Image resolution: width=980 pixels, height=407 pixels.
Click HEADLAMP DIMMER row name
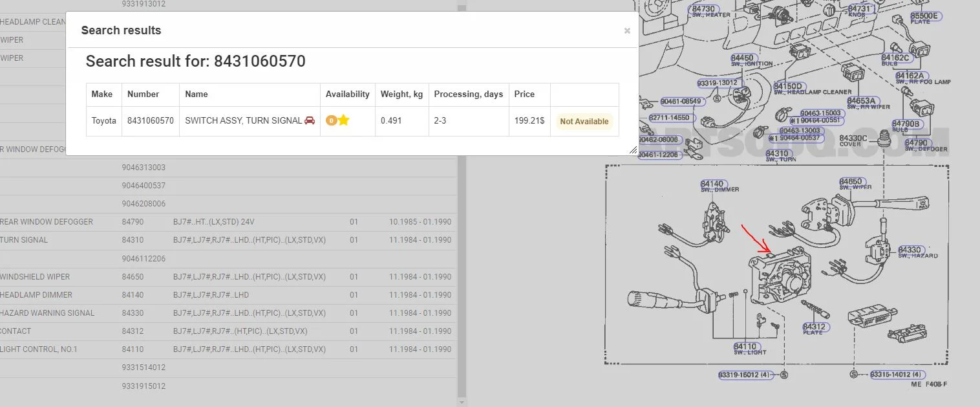pos(36,295)
